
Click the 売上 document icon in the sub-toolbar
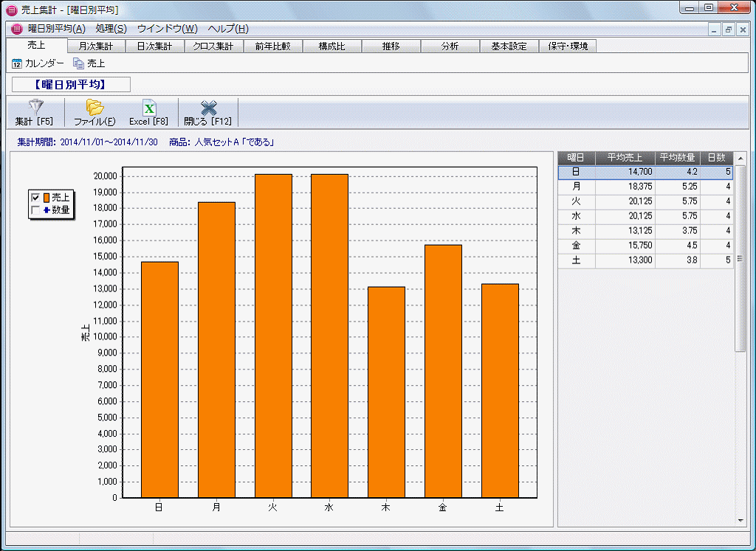(78, 63)
